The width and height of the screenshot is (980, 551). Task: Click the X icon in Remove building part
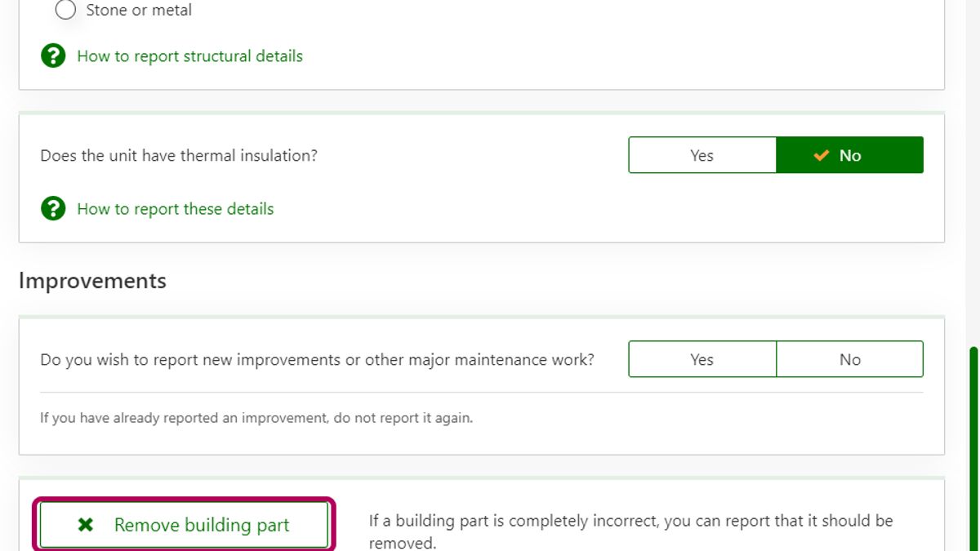pos(85,525)
